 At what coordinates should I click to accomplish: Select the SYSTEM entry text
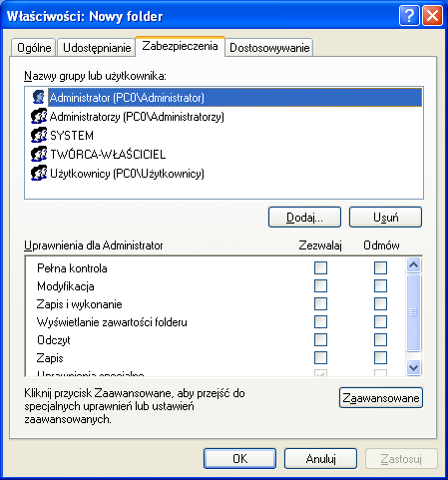pyautogui.click(x=72, y=136)
